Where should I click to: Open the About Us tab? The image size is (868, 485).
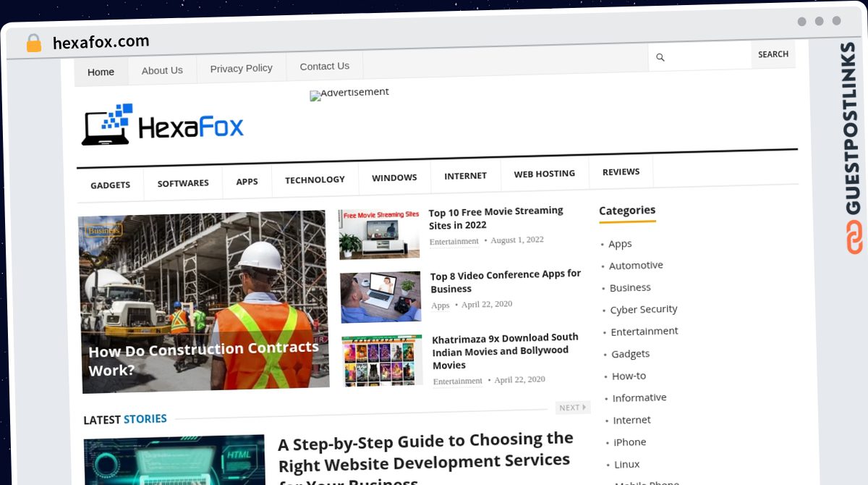(162, 70)
